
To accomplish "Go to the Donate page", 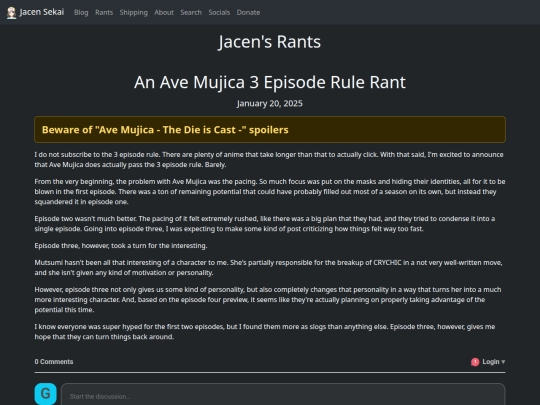I will click(x=248, y=12).
